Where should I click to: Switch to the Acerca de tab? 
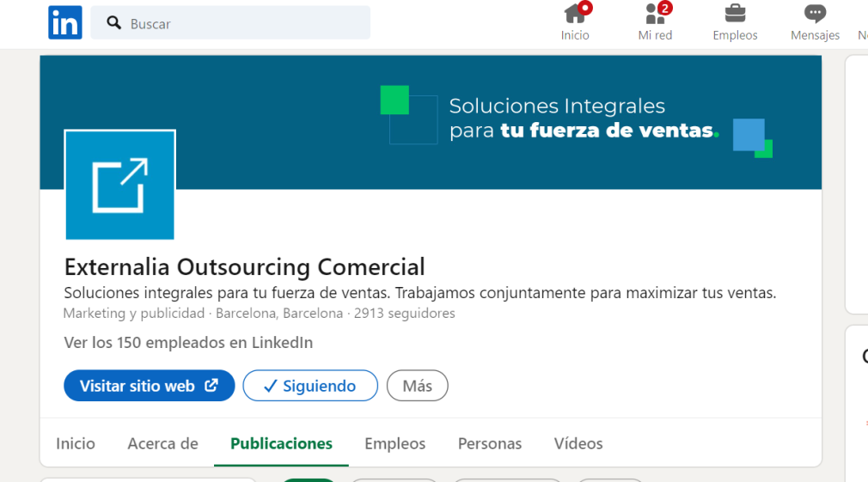click(162, 443)
